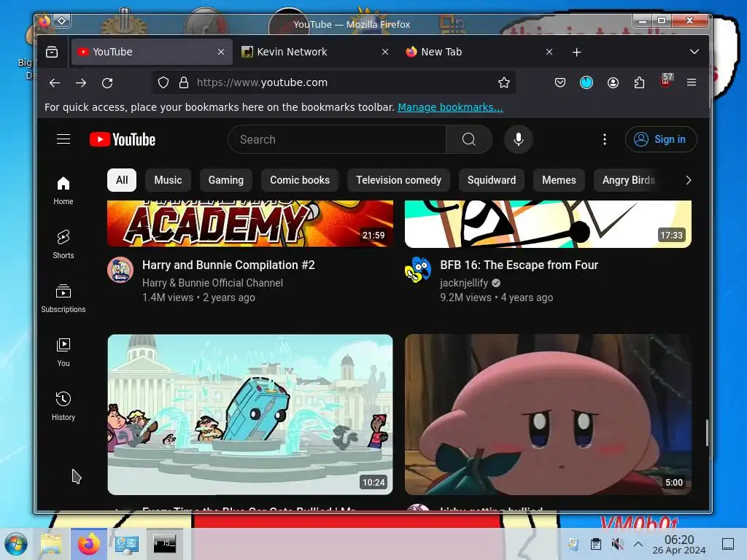The width and height of the screenshot is (747, 560).
Task: Open the Firefox application menu
Action: [692, 82]
